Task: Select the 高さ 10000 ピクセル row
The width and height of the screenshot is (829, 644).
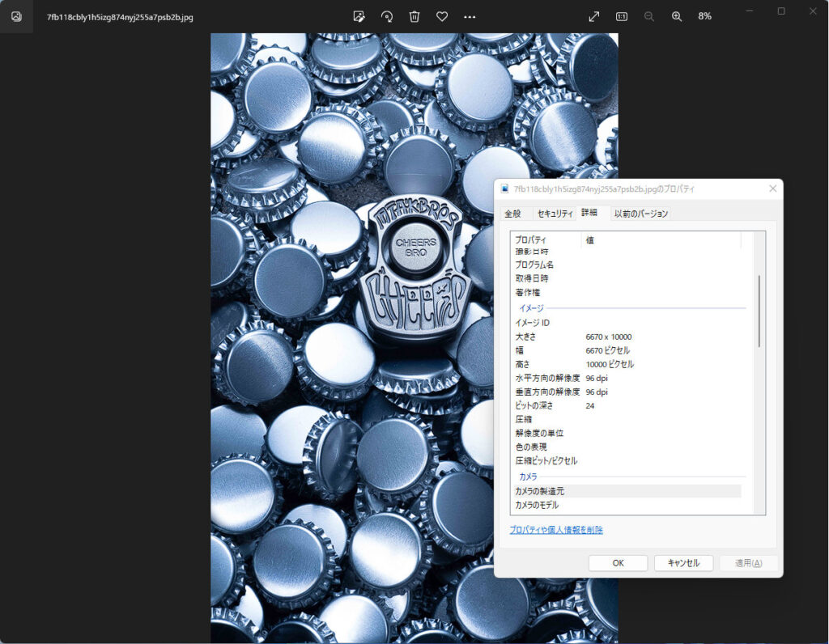Action: tap(627, 365)
